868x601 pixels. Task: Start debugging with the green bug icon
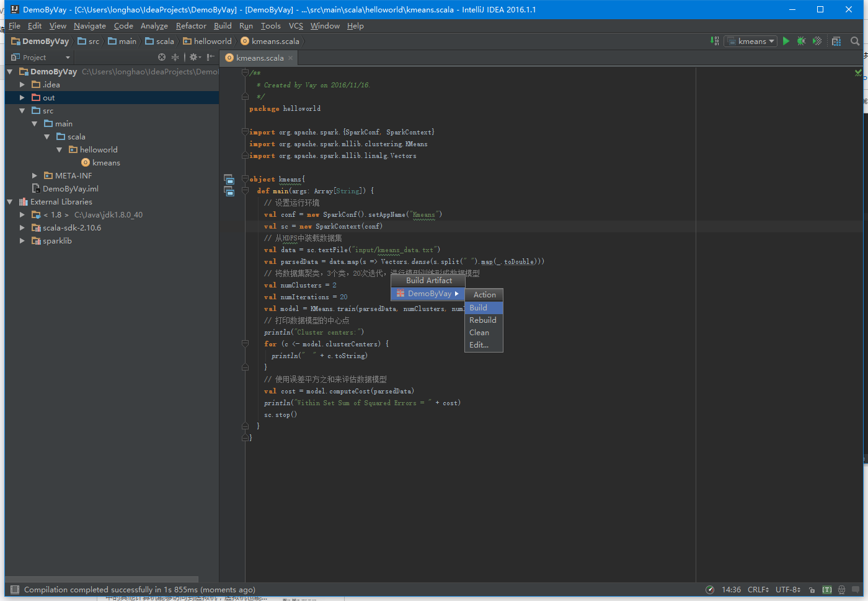point(801,41)
